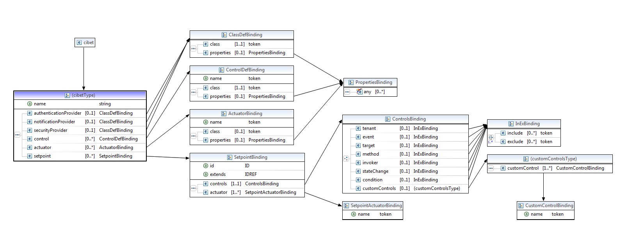Select the extends attribute in SetpointBinding
The width and height of the screenshot is (644, 234).
tap(218, 174)
